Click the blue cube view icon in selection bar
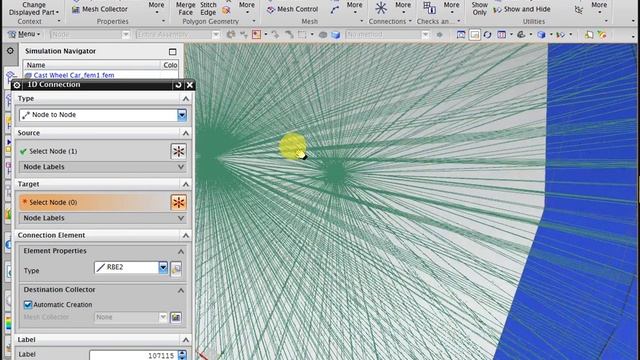The image size is (640, 360). (x=336, y=35)
